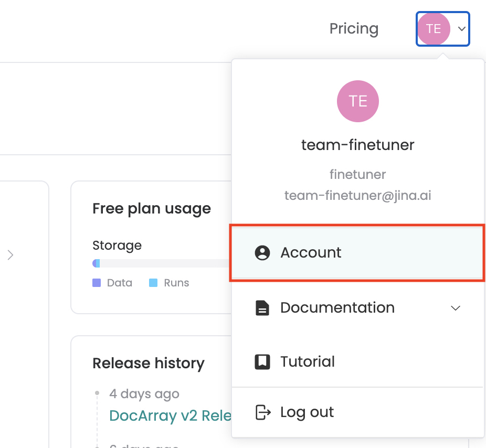Image resolution: width=486 pixels, height=448 pixels.
Task: Click the Free plan usage card heading
Action: click(x=151, y=208)
